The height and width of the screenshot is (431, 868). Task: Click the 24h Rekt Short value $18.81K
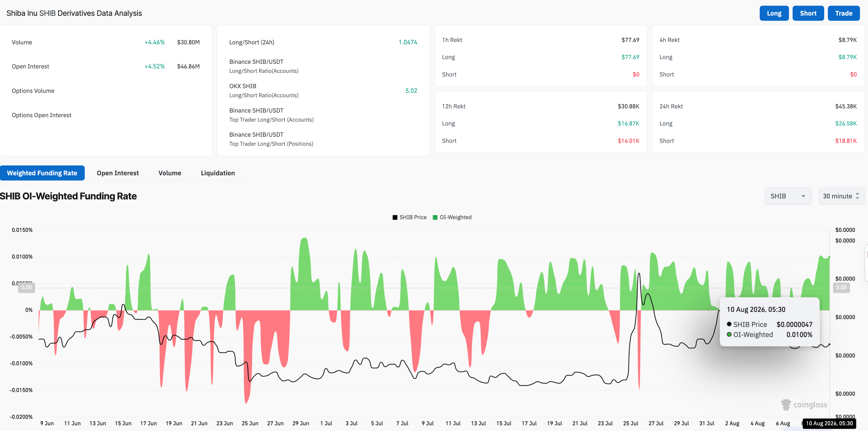(x=846, y=141)
